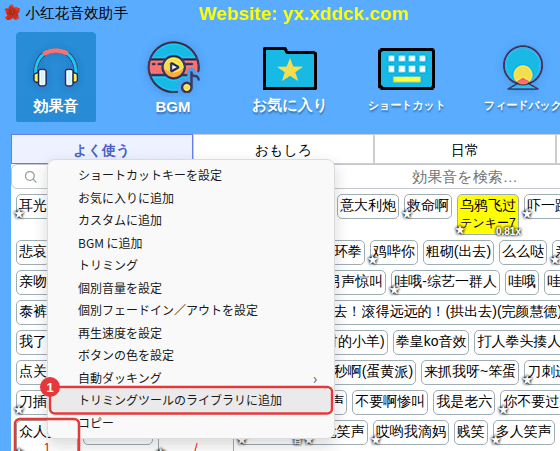The image size is (560, 451).
Task: Open the お気に入り star folder
Action: 289,80
